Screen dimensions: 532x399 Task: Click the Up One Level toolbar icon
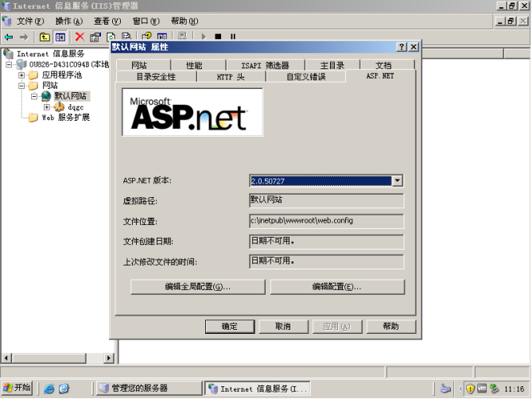click(x=45, y=37)
